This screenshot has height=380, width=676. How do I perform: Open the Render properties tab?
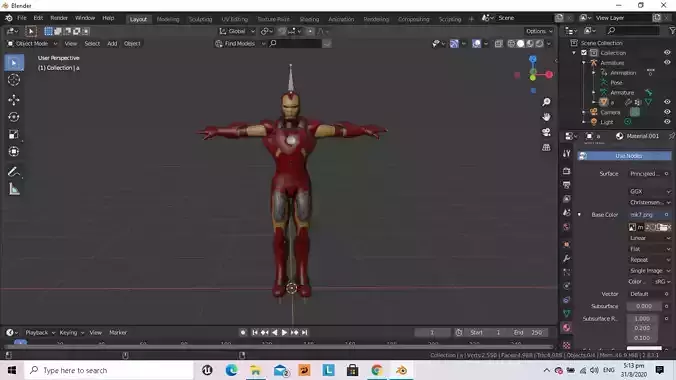tap(566, 171)
